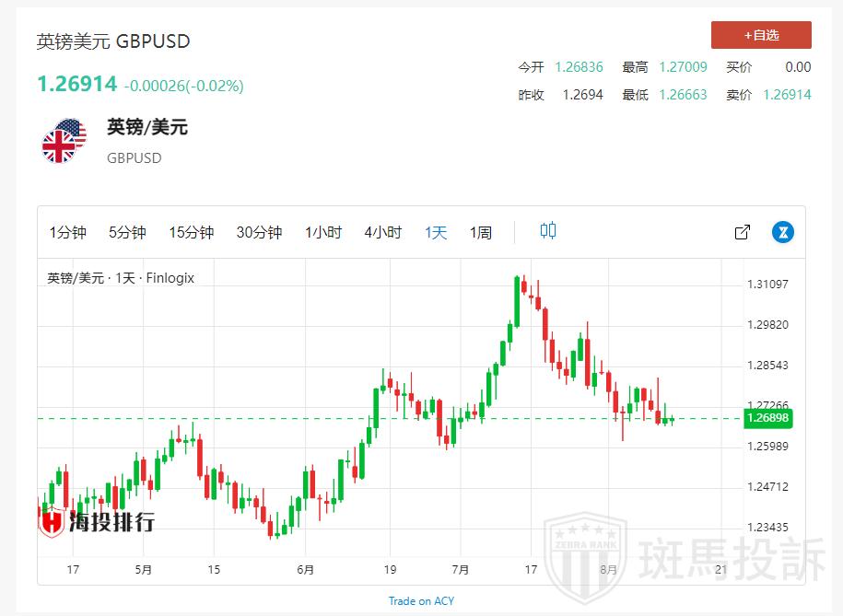Click the green 1.26898 current price label
Viewport: 843px width, 616px height.
[x=767, y=418]
